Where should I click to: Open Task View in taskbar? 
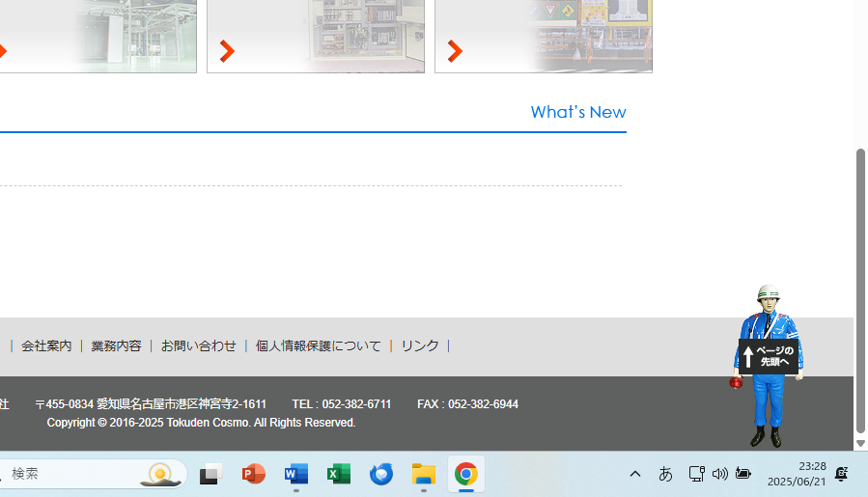click(x=210, y=474)
